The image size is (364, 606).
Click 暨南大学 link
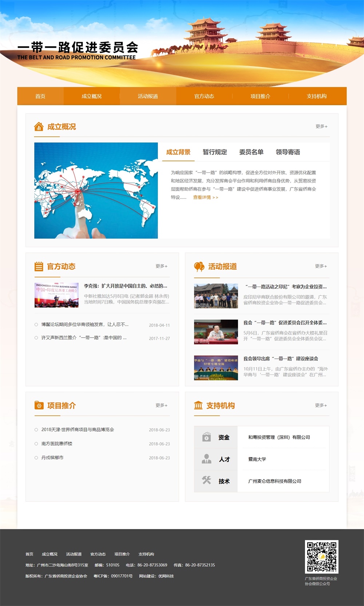(x=257, y=459)
